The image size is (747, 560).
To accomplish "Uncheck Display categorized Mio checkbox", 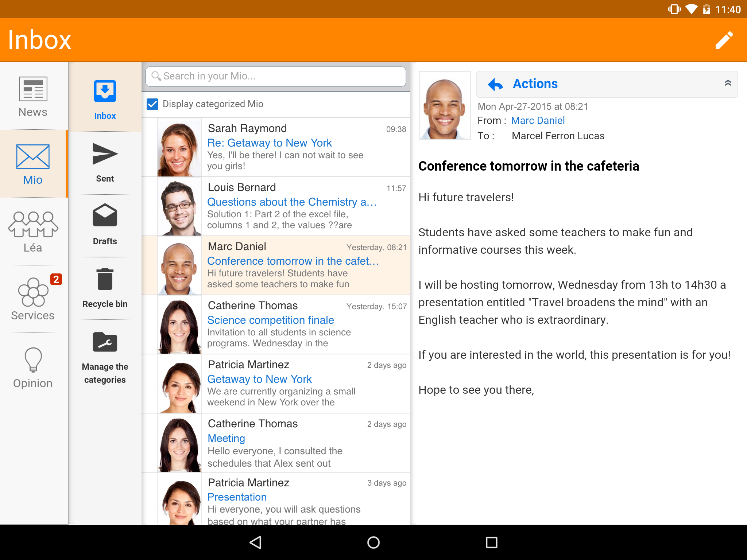I will pos(152,104).
